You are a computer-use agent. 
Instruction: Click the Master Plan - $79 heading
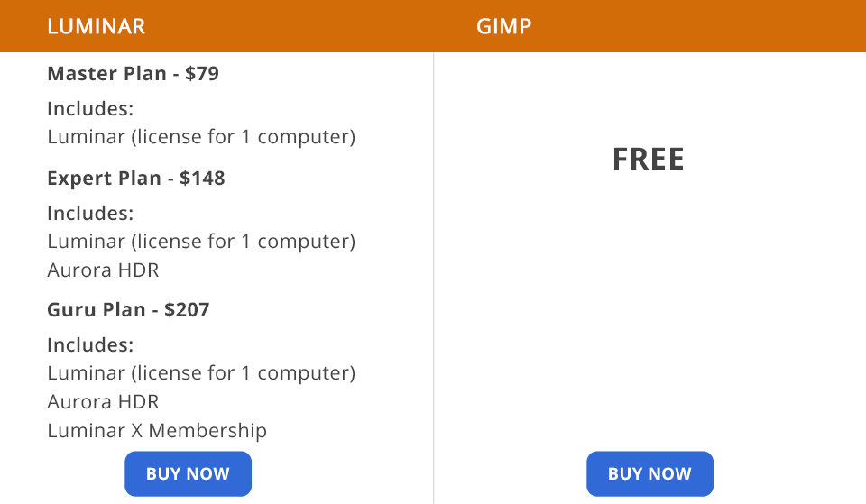(x=134, y=73)
